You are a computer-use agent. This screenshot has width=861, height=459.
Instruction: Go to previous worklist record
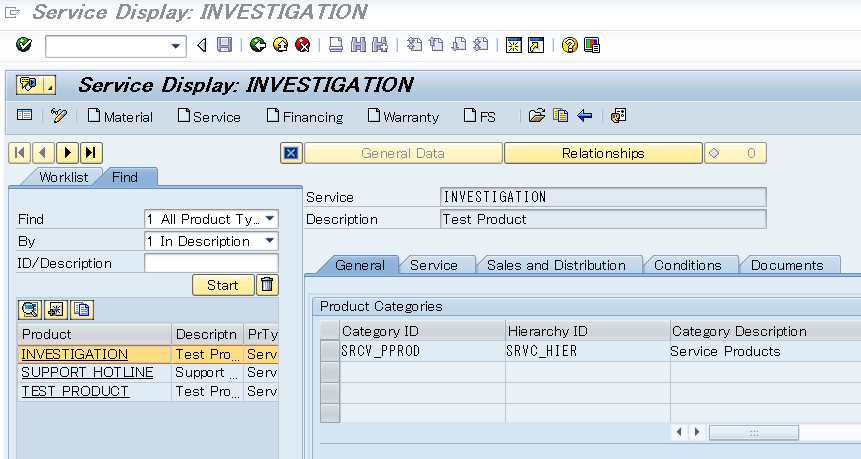click(43, 153)
